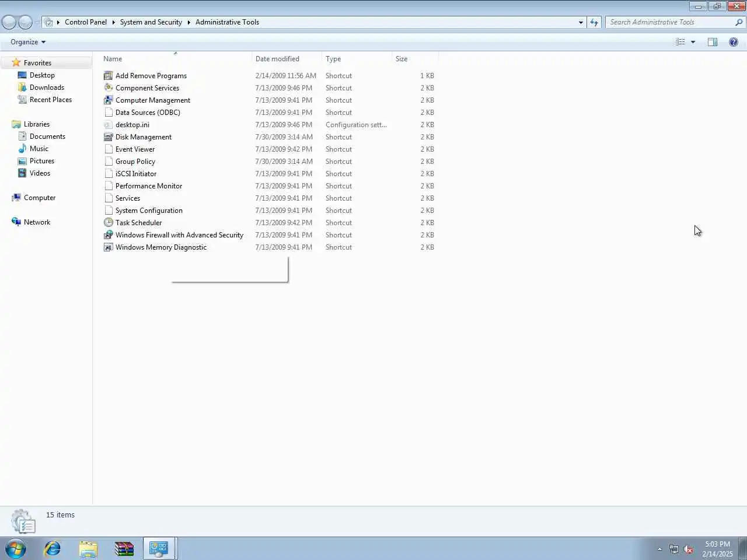Select the System Configuration entry
The height and width of the screenshot is (560, 747).
coord(149,211)
